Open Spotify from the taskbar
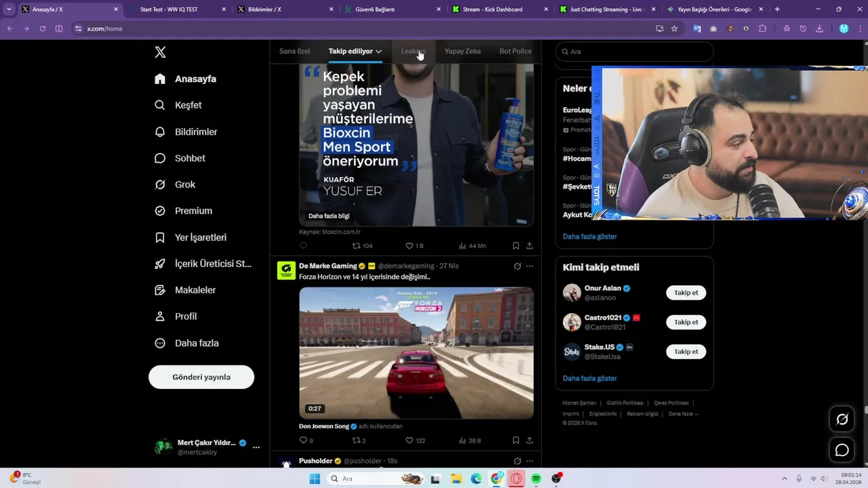Image resolution: width=868 pixels, height=488 pixels. (536, 479)
